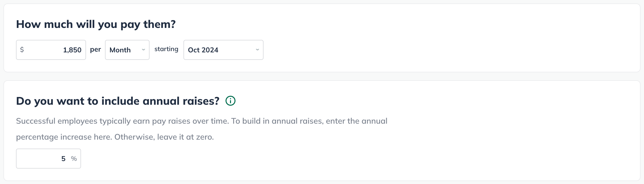
Task: Open the Month pay period dropdown
Action: point(127,50)
